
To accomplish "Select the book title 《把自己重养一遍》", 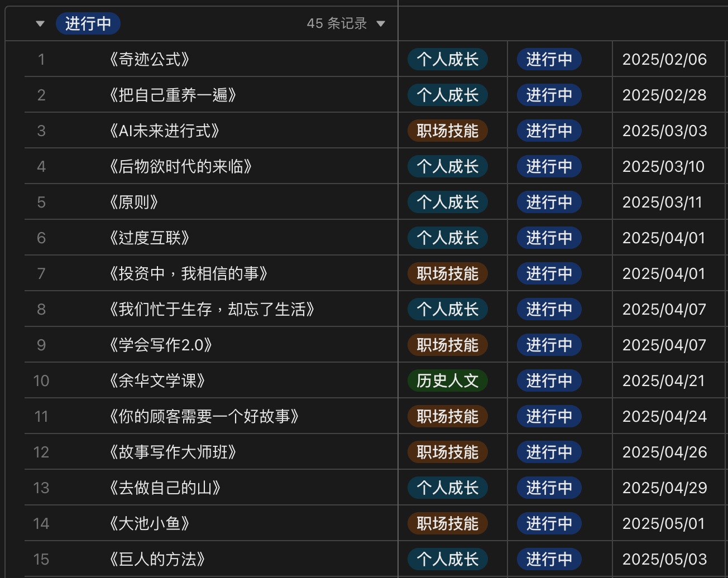I will click(173, 95).
